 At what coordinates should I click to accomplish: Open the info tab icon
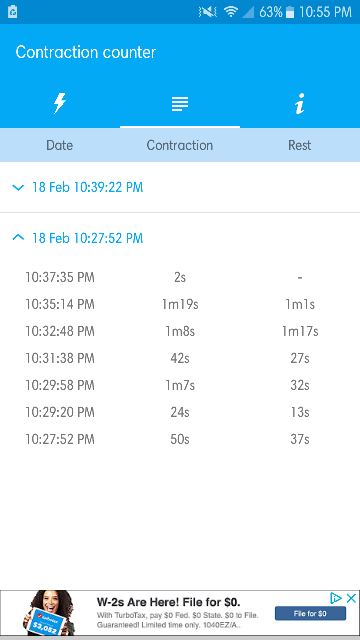pos(300,104)
